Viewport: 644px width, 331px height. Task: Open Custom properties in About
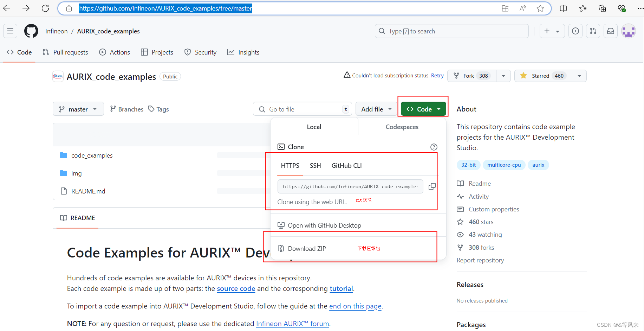click(x=488, y=209)
